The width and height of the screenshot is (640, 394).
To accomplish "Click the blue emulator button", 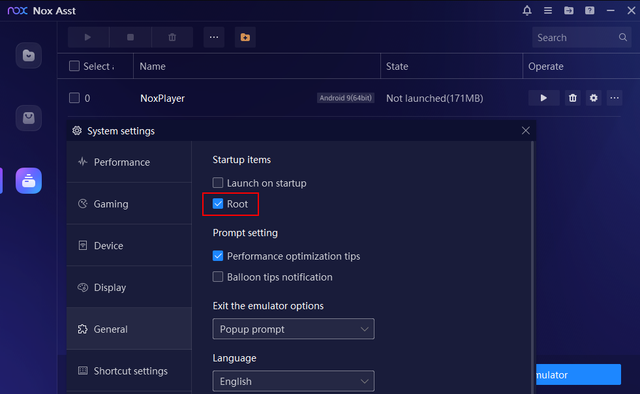I will [x=579, y=374].
